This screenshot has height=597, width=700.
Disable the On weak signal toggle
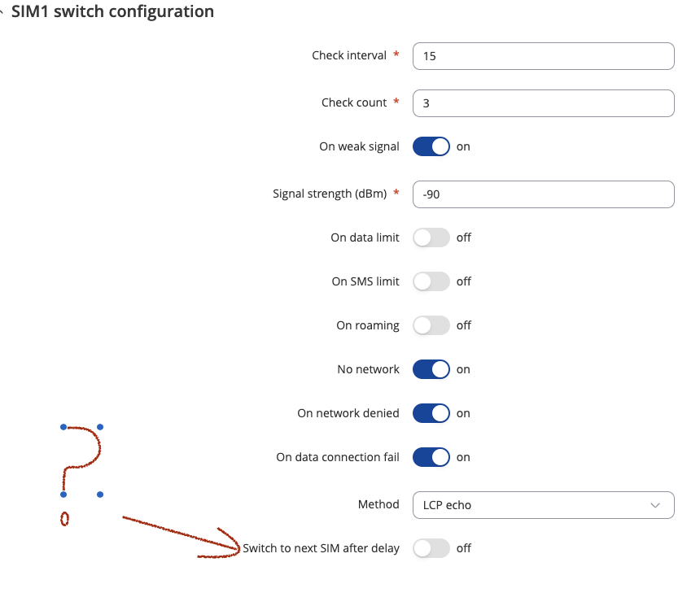[x=431, y=146]
